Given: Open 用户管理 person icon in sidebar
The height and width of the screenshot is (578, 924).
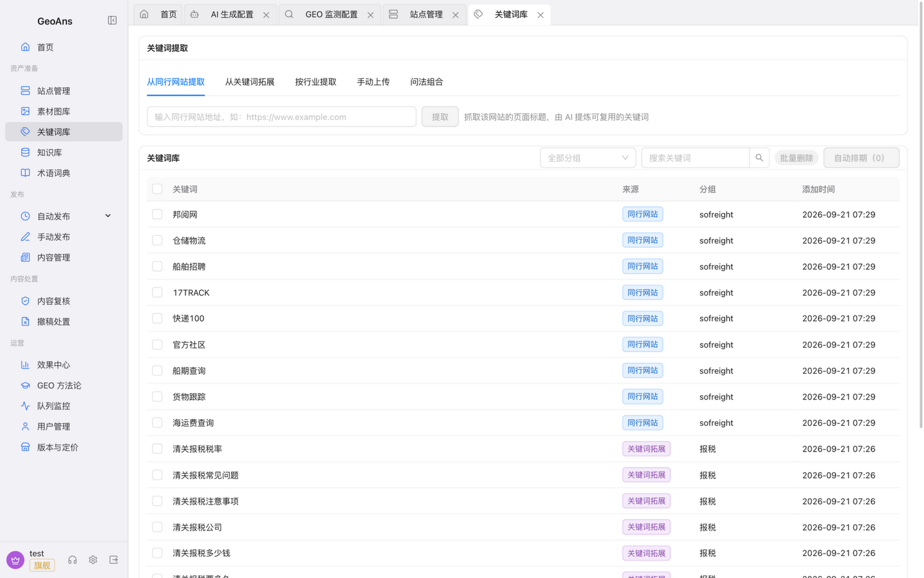Looking at the screenshot, I should pos(25,426).
